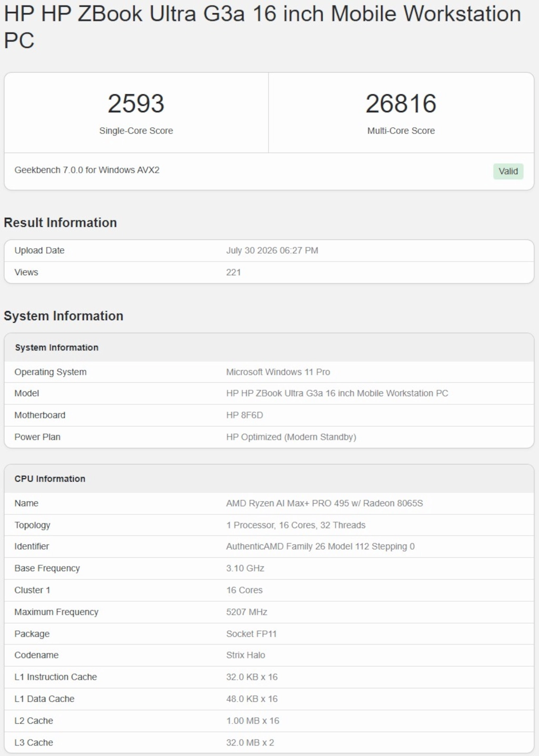Click the Views label
The height and width of the screenshot is (756, 539).
pyautogui.click(x=26, y=272)
